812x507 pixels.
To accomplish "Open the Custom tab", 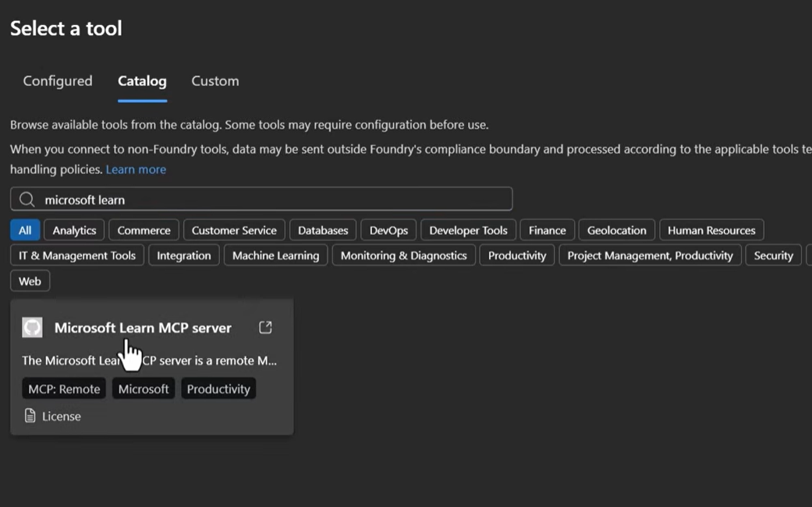I will pyautogui.click(x=215, y=81).
